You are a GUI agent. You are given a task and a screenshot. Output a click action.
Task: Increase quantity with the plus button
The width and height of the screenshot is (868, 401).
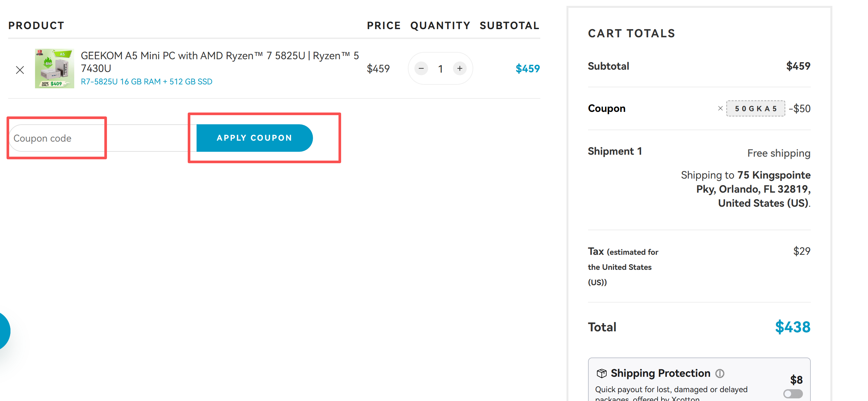coord(460,69)
